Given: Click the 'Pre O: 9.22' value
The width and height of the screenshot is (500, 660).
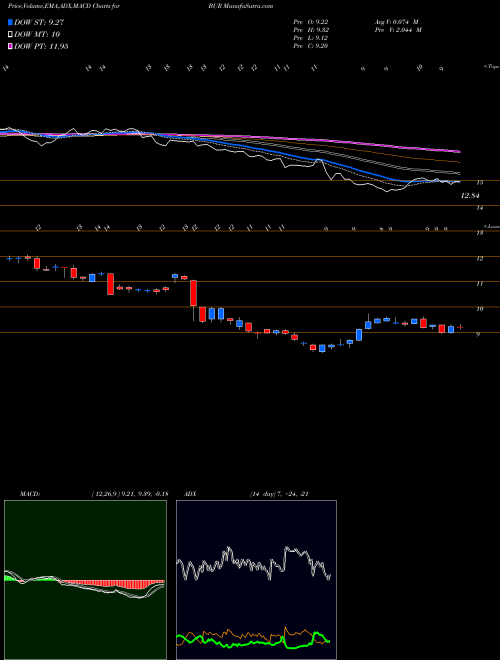Looking at the screenshot, I should tap(313, 22).
